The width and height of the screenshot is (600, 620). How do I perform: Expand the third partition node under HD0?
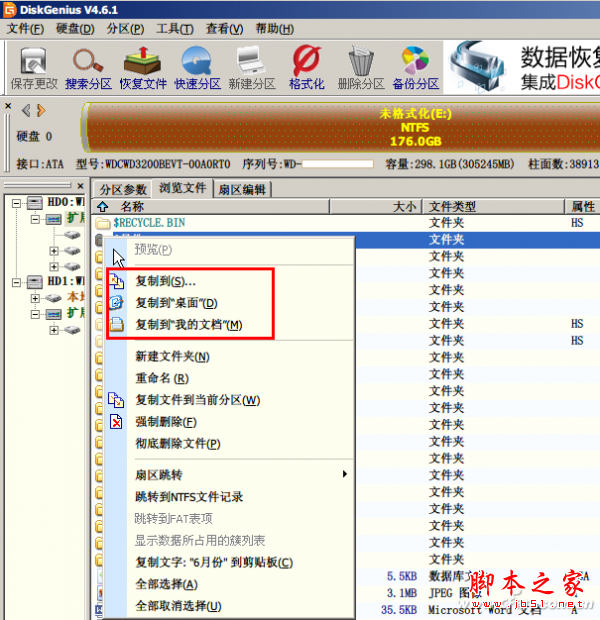[54, 267]
